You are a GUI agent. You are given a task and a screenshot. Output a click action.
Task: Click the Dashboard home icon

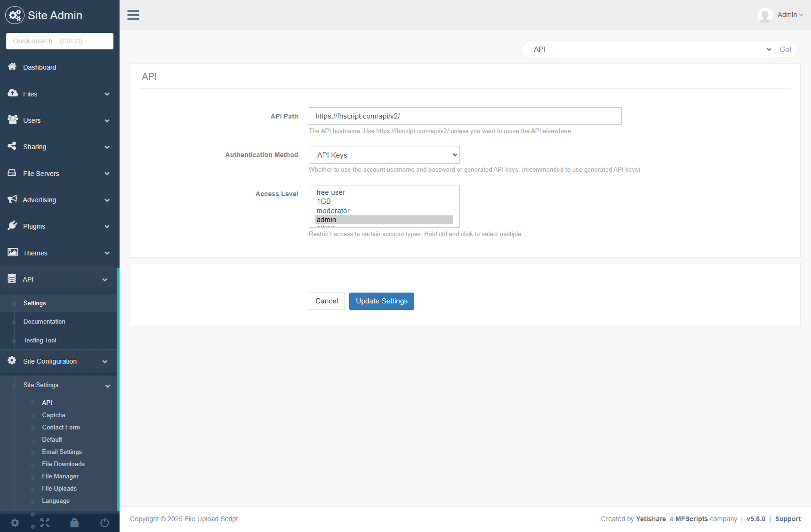point(12,67)
